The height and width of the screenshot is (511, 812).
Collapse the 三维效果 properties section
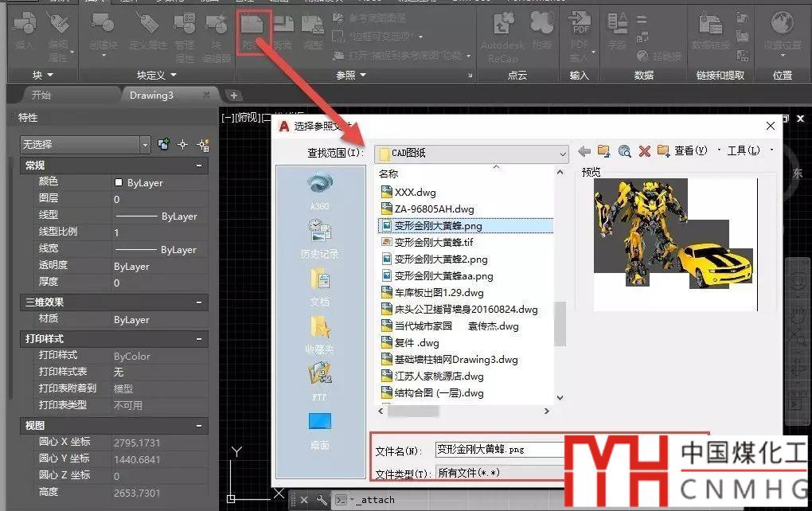pyautogui.click(x=198, y=302)
